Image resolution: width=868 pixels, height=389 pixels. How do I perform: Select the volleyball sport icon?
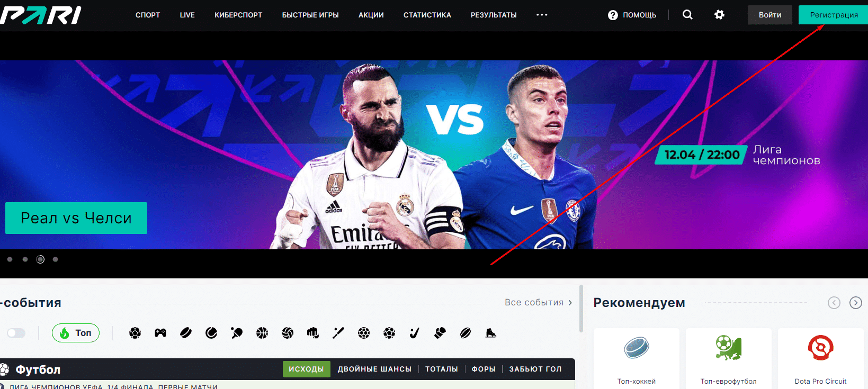(x=288, y=333)
